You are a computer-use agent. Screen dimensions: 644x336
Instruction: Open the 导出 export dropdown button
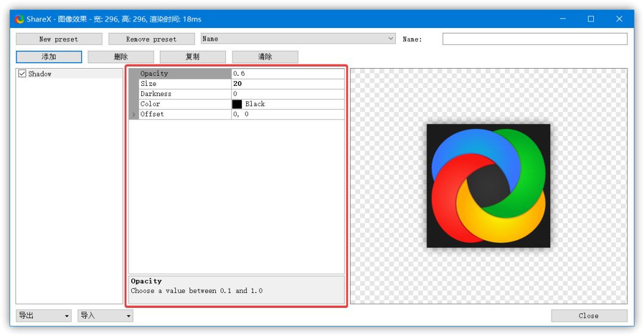tap(44, 316)
